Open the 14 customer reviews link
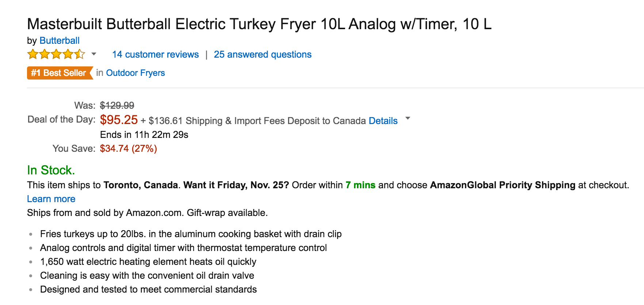644x305 pixels. tap(156, 55)
